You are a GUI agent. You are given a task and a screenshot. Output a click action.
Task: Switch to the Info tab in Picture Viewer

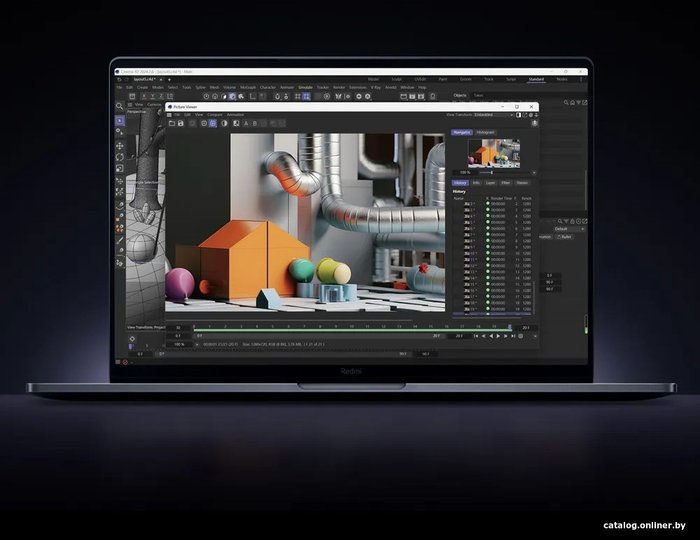click(x=476, y=183)
